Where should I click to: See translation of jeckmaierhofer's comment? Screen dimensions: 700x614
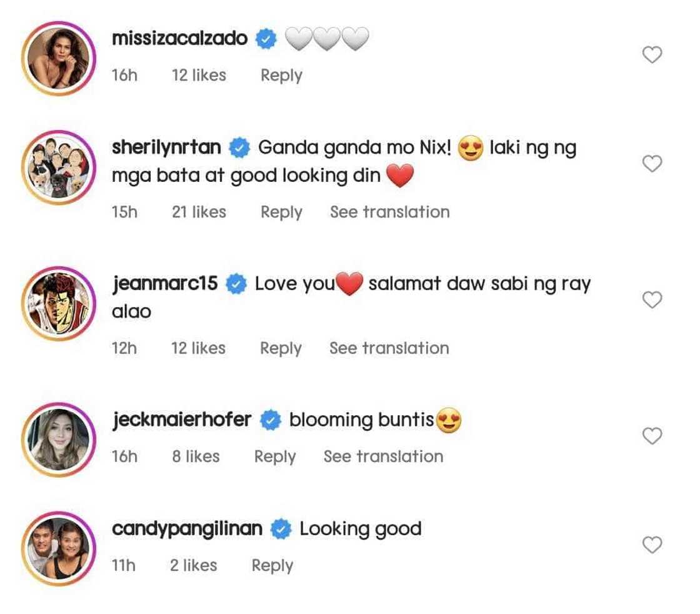(383, 456)
